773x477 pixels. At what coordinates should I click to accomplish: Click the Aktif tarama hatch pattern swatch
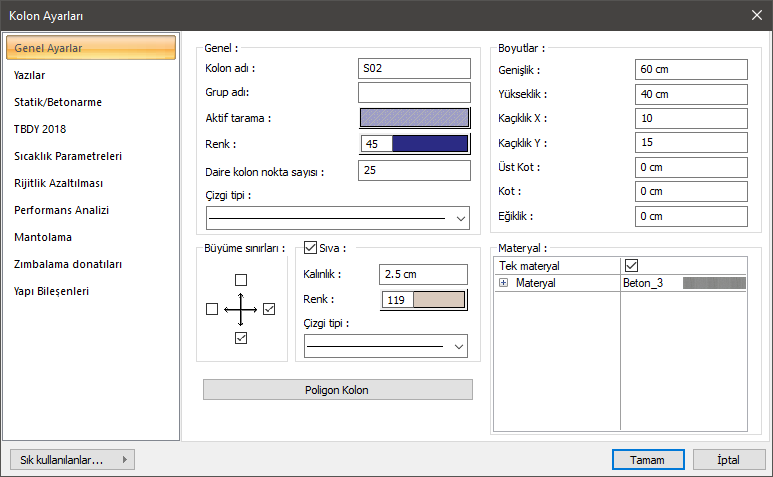[414, 118]
